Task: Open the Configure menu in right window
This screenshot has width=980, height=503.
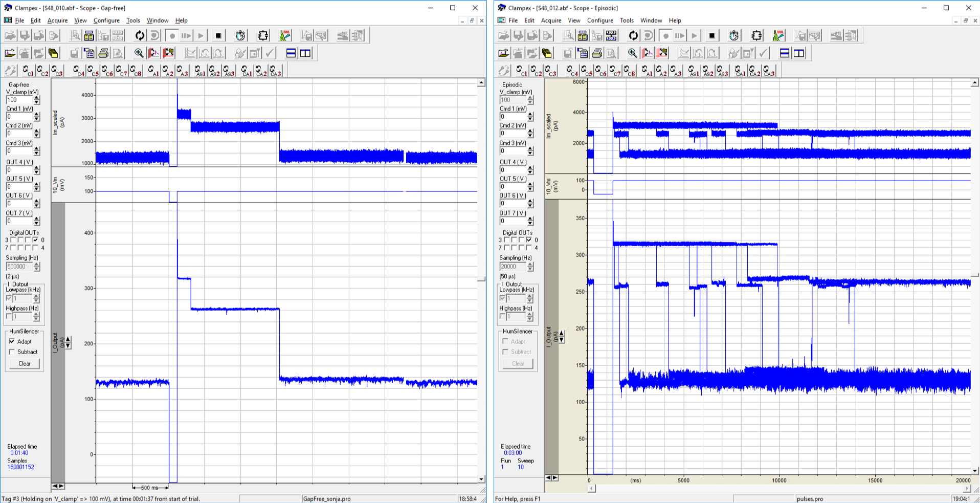Action: 600,20
